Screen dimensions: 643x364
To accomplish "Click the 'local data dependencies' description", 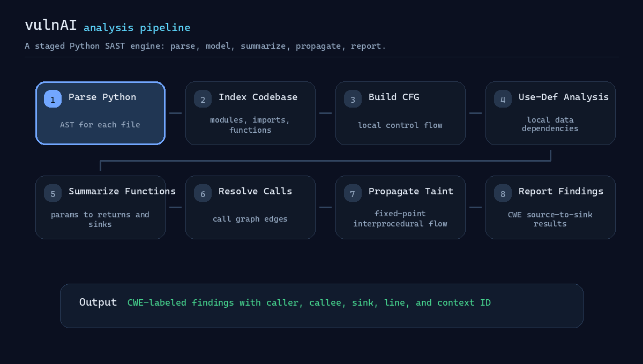I will (x=550, y=124).
